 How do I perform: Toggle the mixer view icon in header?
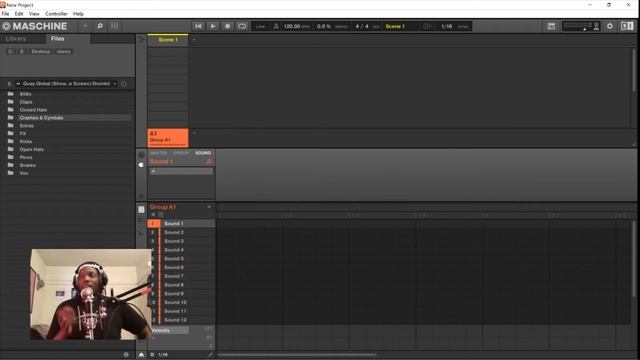[x=115, y=26]
